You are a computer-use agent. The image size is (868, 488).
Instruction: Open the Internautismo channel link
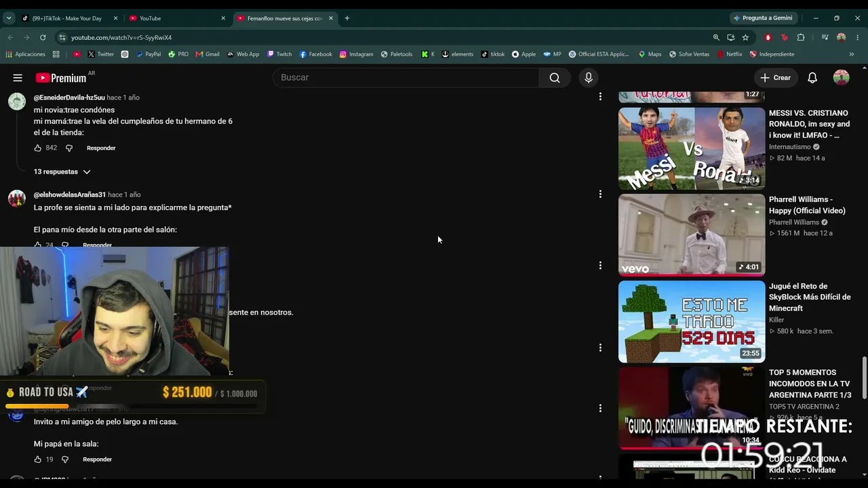789,147
